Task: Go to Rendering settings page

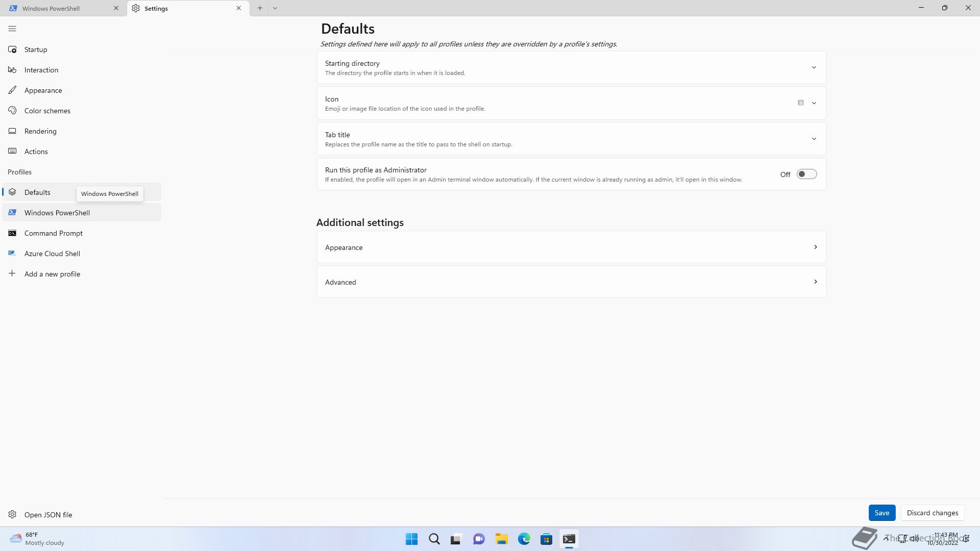Action: [82, 131]
